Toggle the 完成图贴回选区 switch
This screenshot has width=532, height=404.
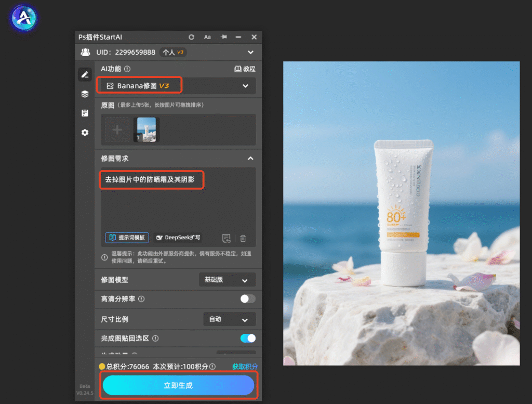tap(248, 338)
